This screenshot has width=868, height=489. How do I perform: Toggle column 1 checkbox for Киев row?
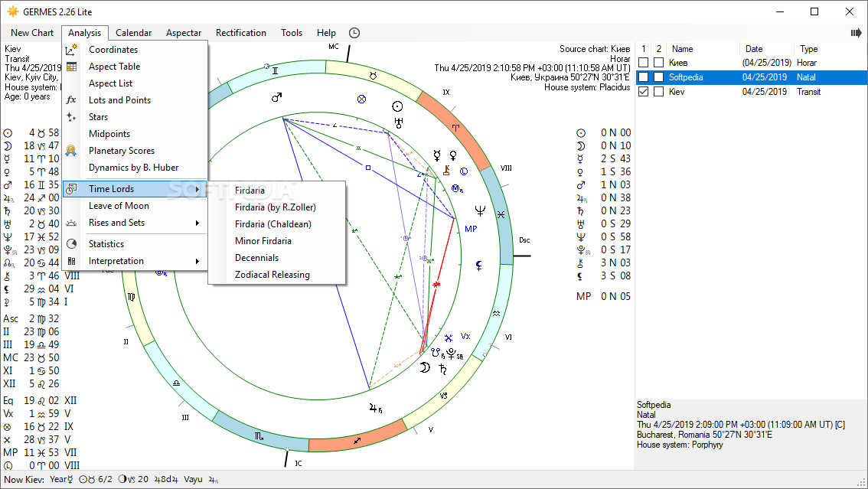pyautogui.click(x=643, y=63)
